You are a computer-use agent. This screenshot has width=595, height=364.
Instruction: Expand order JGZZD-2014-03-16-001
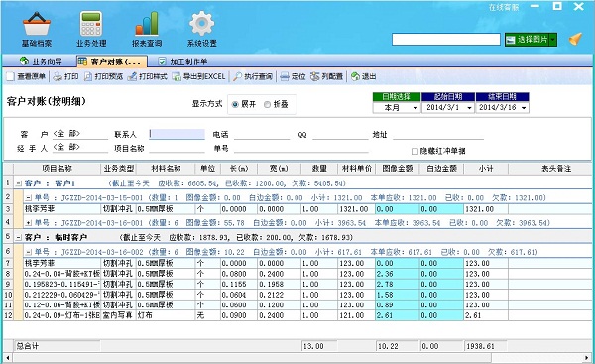click(x=28, y=223)
